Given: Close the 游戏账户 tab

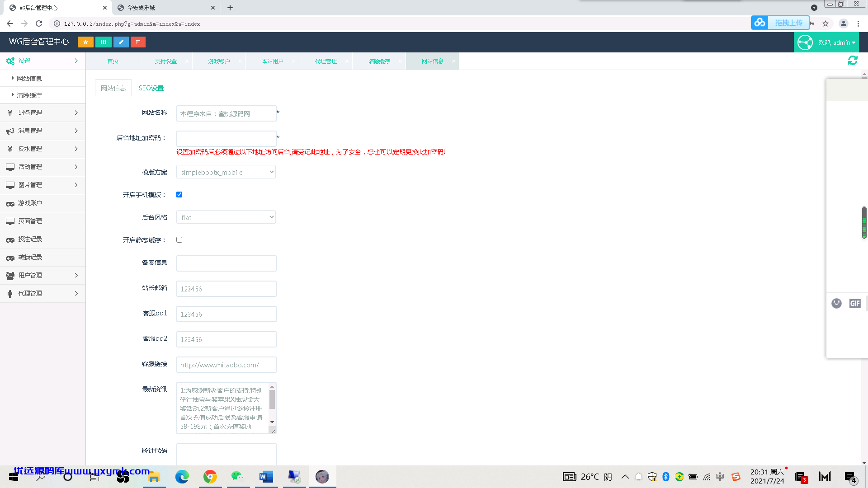Looking at the screenshot, I should (240, 61).
